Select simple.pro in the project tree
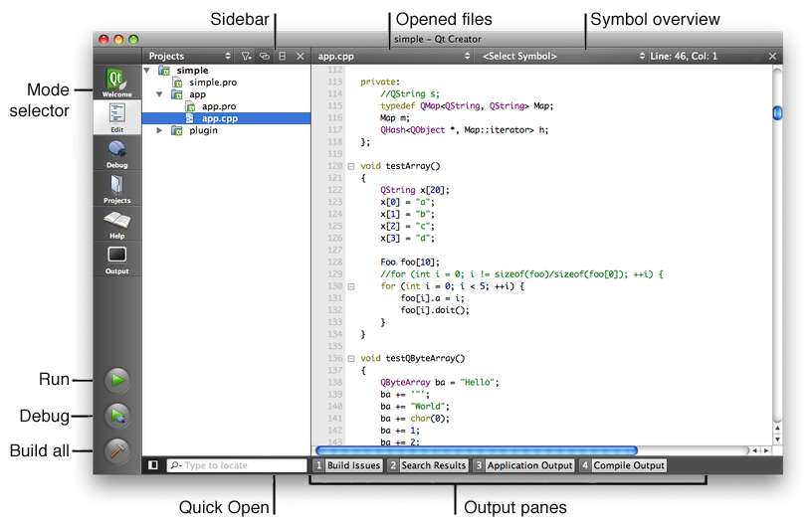This screenshot has width=812, height=529. 213,83
